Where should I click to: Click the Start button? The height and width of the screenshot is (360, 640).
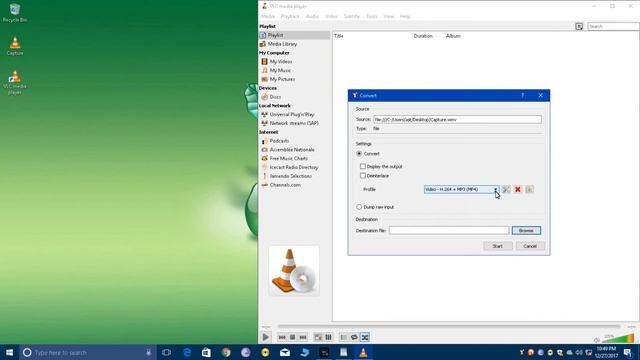[x=498, y=246]
